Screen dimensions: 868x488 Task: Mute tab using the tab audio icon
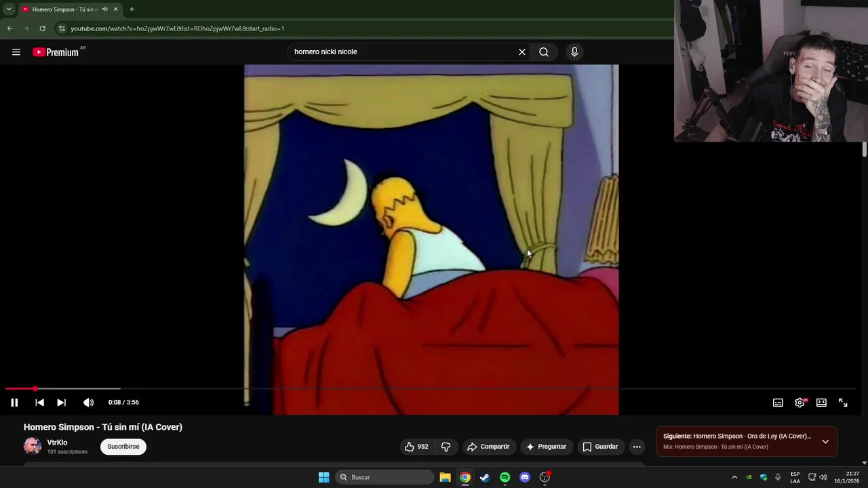coord(104,9)
